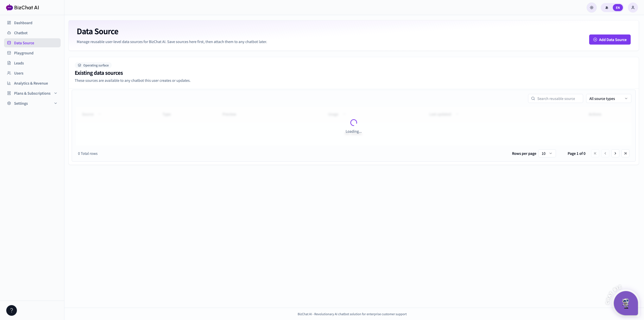Switch language to EN
Image resolution: width=644 pixels, height=320 pixels.
(618, 8)
